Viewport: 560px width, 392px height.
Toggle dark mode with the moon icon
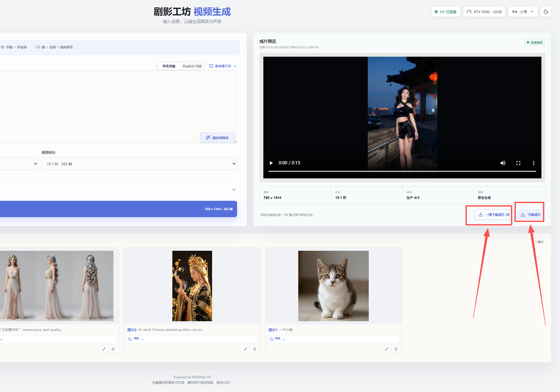pyautogui.click(x=546, y=12)
